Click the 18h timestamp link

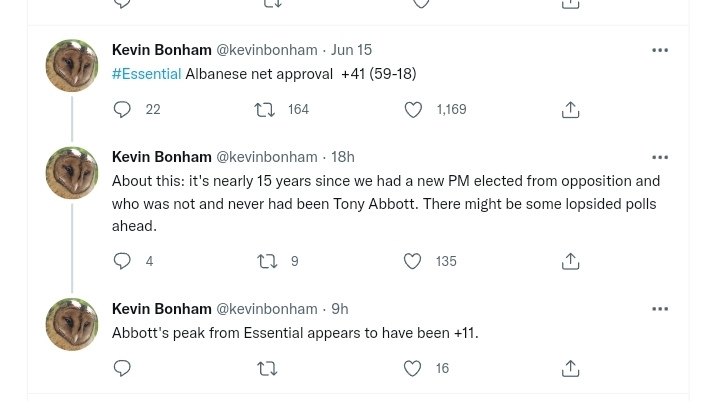click(x=342, y=157)
